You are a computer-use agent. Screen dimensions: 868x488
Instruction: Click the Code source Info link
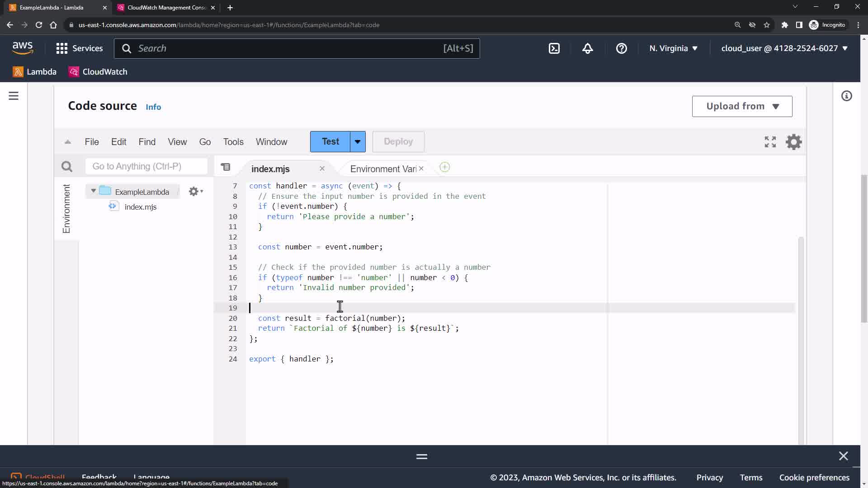pyautogui.click(x=153, y=107)
